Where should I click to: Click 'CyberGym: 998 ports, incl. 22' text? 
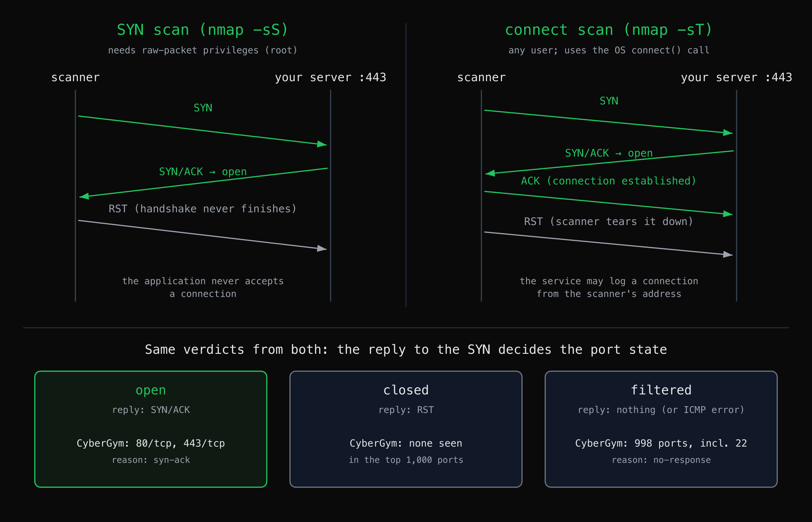tap(661, 443)
